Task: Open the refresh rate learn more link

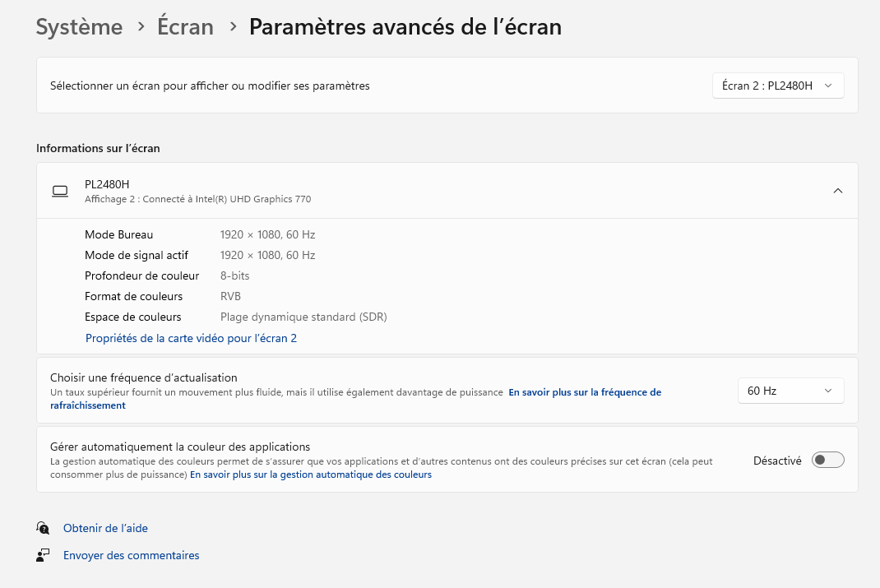Action: pyautogui.click(x=584, y=393)
